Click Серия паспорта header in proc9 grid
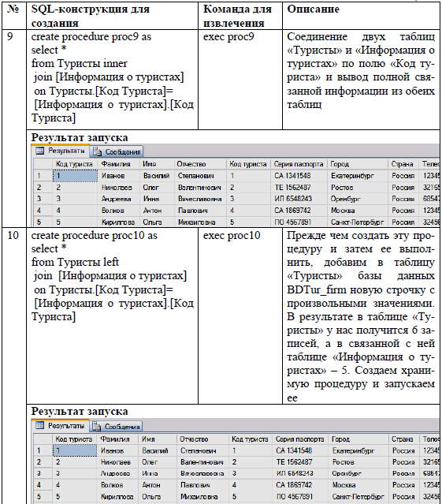 pyautogui.click(x=299, y=164)
